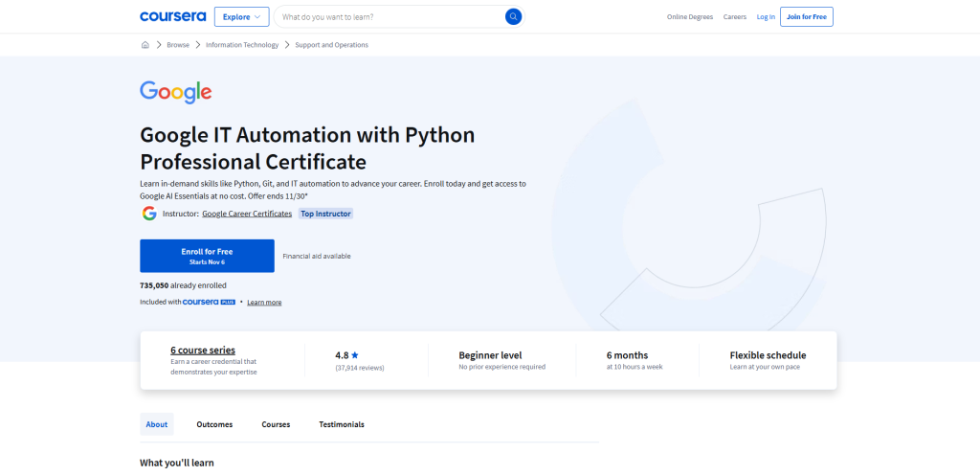Open Google Career Certificates instructor link
This screenshot has height=476, width=980.
[x=247, y=214]
